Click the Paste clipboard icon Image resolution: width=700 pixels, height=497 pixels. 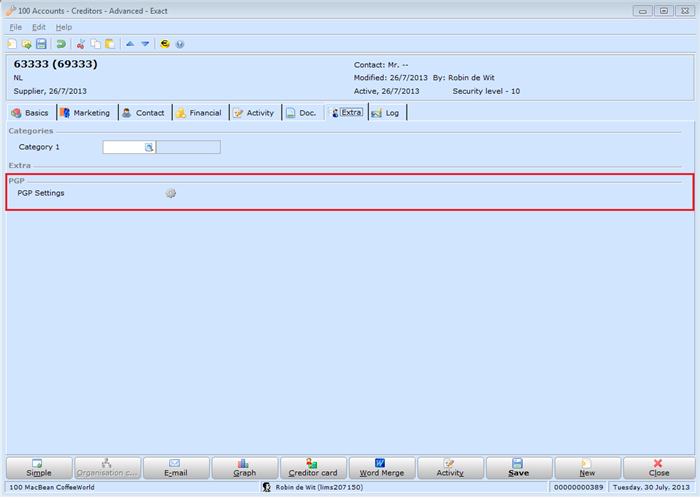pyautogui.click(x=110, y=44)
